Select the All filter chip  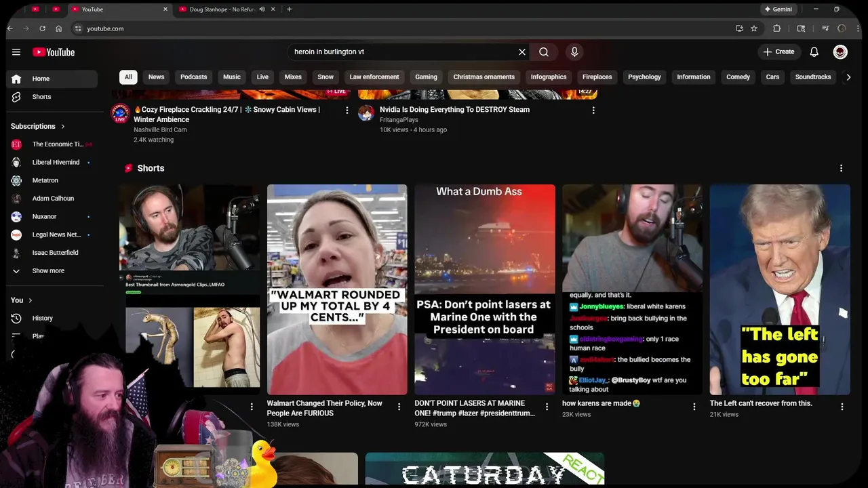click(128, 77)
